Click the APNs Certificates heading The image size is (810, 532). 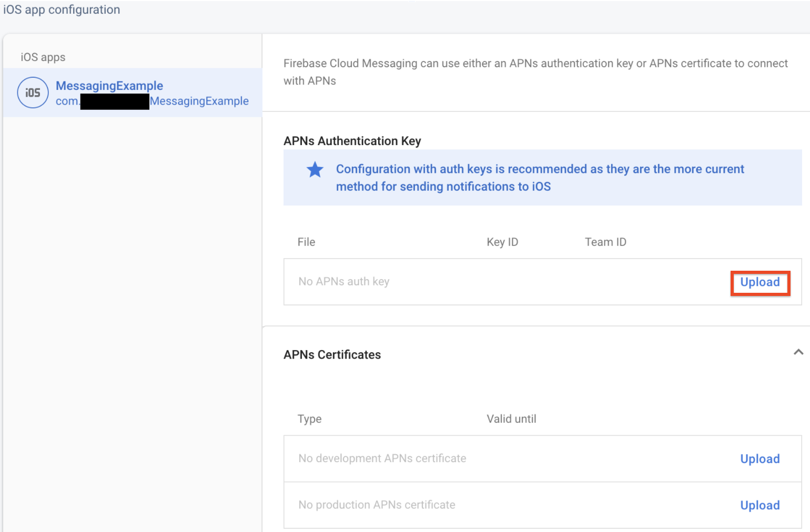(x=332, y=355)
